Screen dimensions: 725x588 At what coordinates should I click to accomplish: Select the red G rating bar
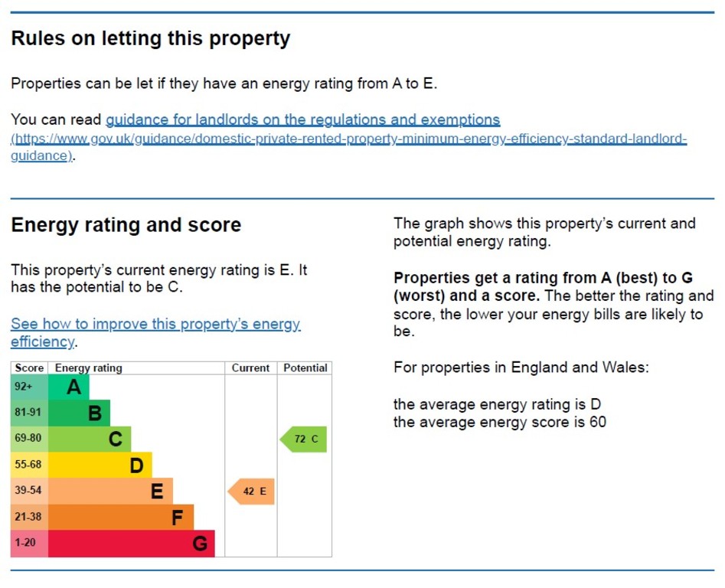pos(132,543)
